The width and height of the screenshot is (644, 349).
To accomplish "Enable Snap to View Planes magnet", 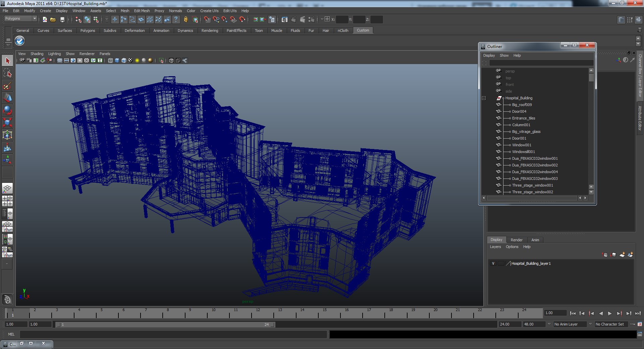I will (x=233, y=19).
